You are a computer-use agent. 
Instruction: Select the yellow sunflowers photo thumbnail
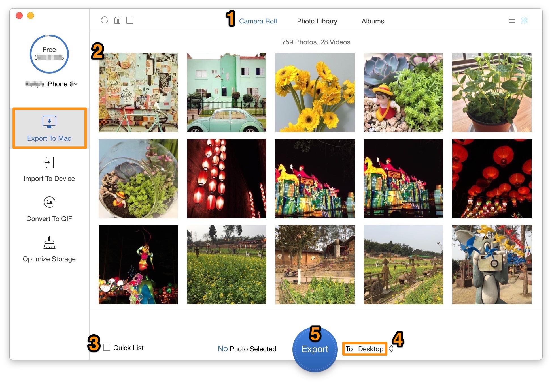(315, 92)
